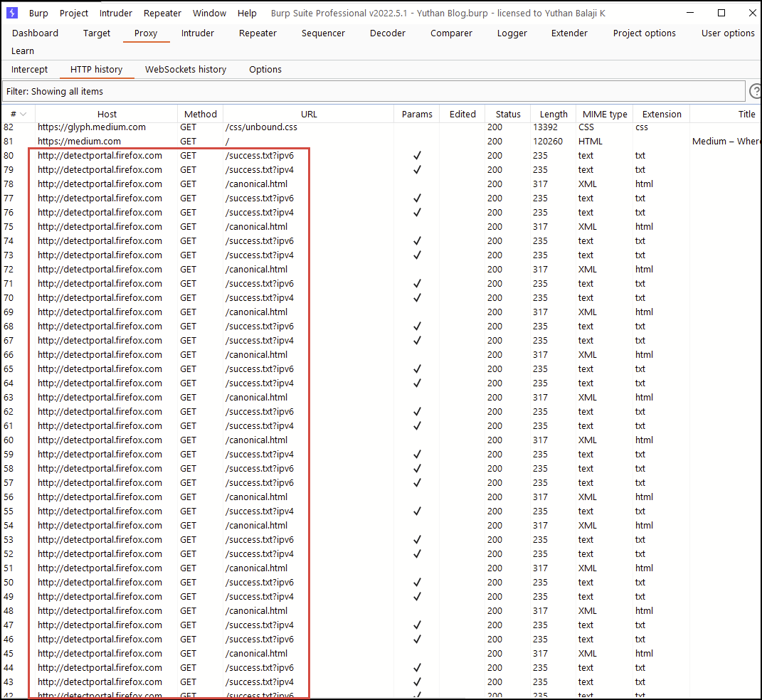Sort by the Extension column header

[662, 114]
